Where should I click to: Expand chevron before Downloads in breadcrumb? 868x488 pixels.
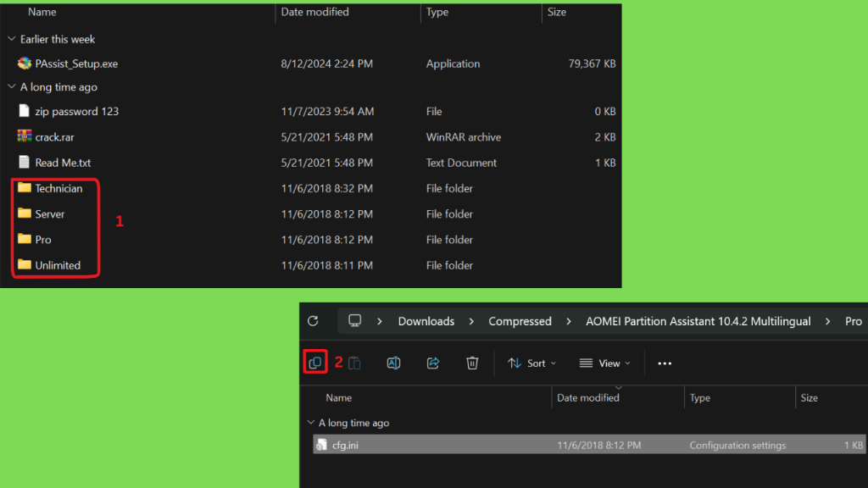click(380, 321)
